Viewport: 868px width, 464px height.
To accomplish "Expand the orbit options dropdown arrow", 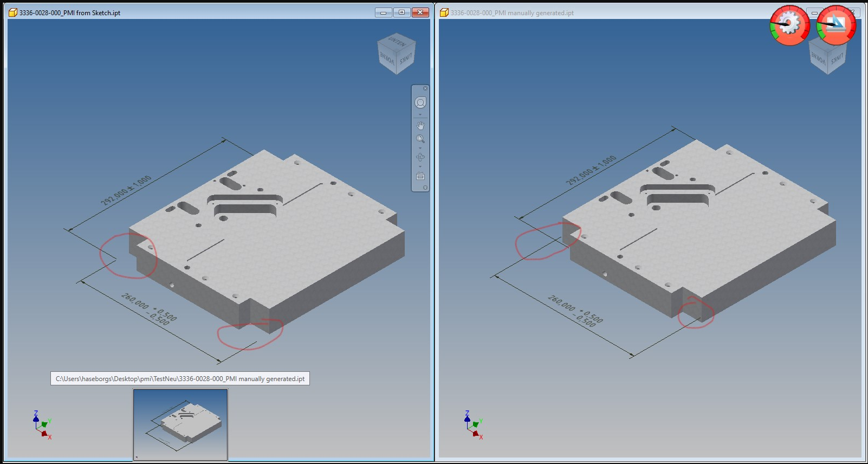I will [x=420, y=166].
